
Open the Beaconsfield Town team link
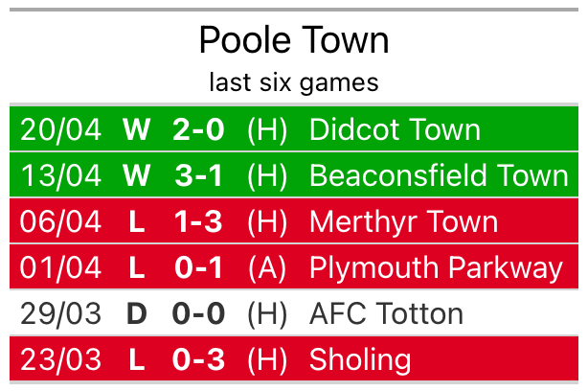click(x=439, y=175)
